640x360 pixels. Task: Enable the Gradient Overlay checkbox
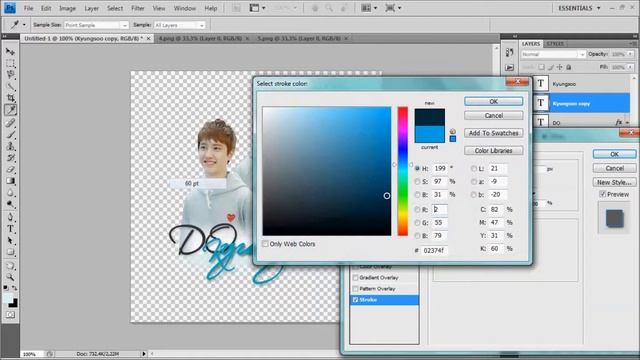coord(355,278)
